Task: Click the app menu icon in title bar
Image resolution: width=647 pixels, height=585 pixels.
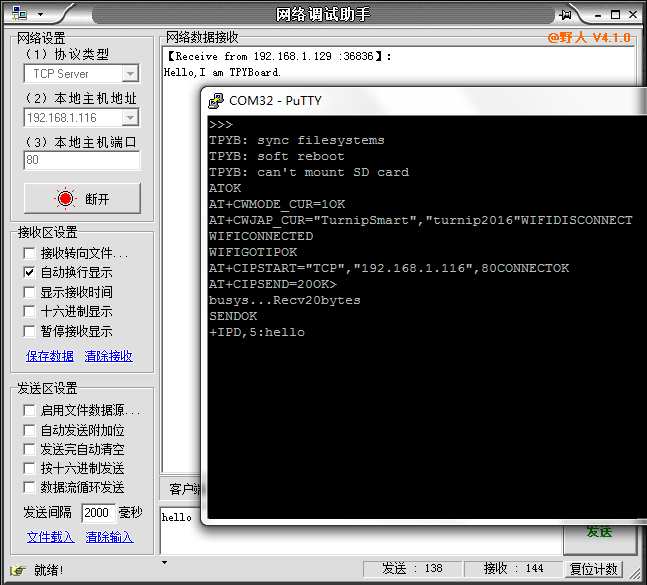Action: [x=18, y=14]
